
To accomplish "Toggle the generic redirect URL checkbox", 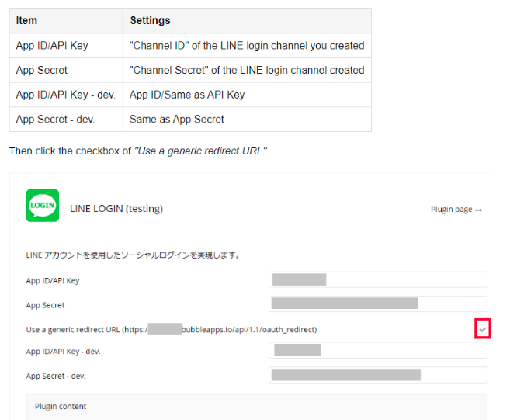I will tap(483, 331).
